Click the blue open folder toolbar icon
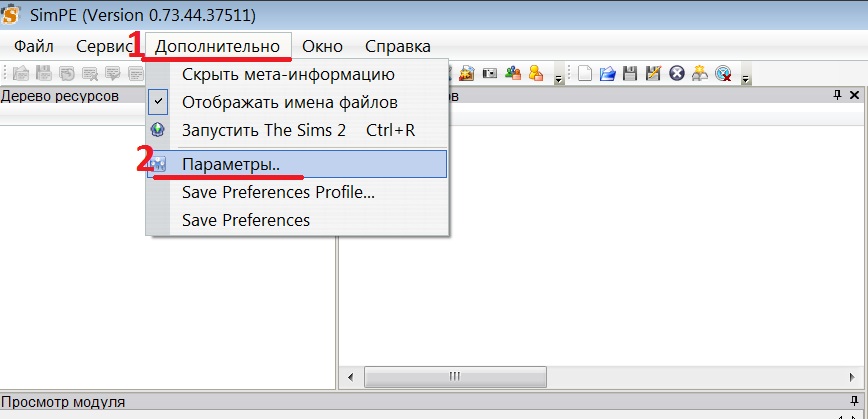Screen dimensions: 868x419 coord(607,73)
